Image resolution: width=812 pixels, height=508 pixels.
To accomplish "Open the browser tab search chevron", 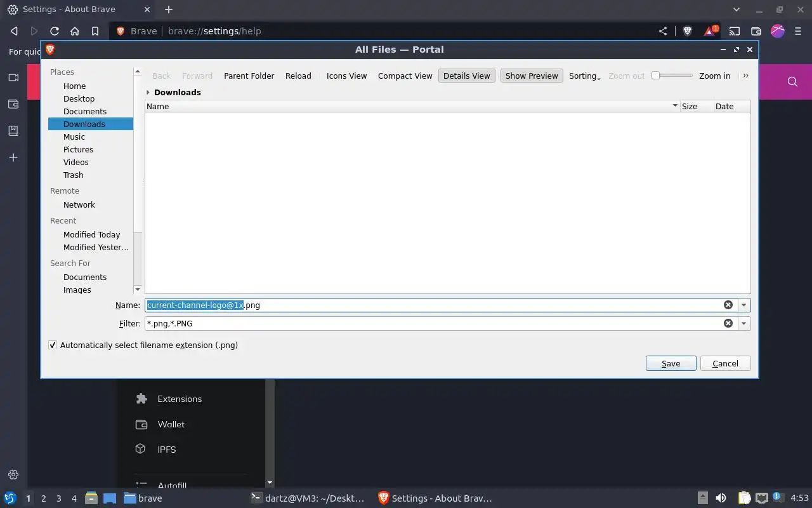I will pyautogui.click(x=736, y=10).
